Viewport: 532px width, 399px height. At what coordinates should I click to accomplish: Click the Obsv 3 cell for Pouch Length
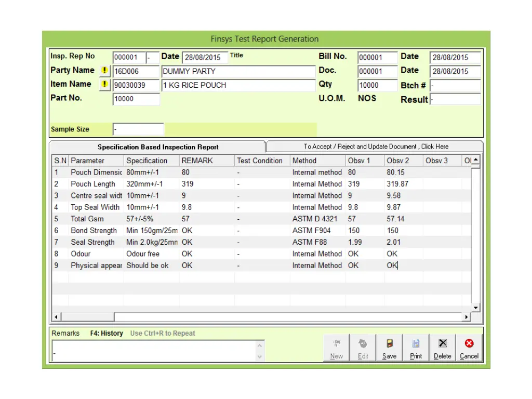click(442, 184)
